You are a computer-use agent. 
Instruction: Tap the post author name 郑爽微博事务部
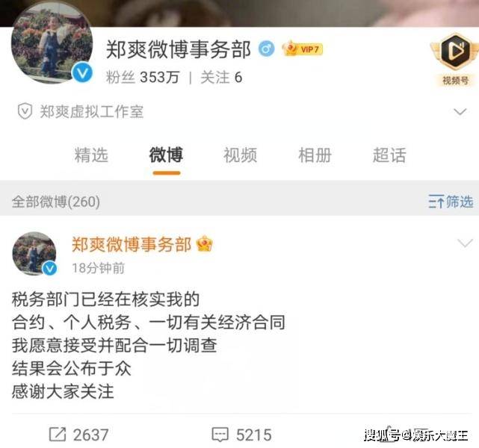132,245
